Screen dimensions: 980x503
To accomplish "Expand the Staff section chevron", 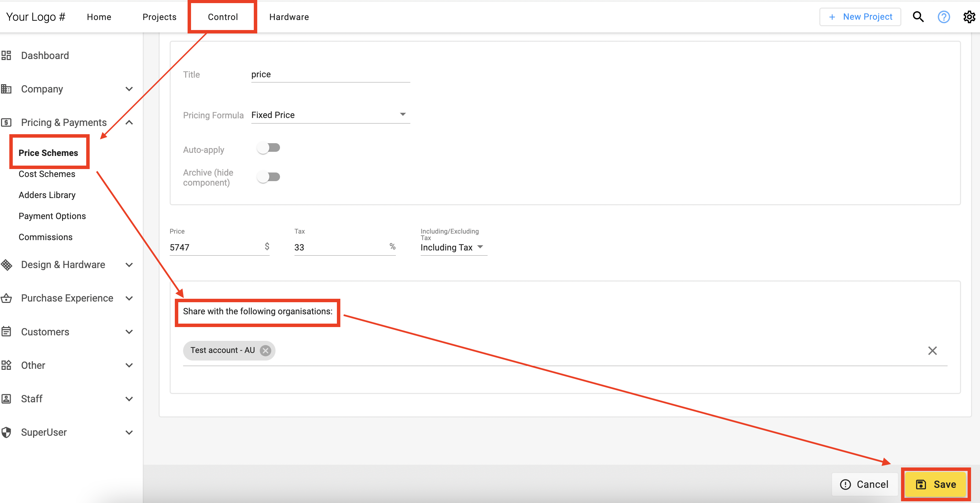I will (x=129, y=399).
